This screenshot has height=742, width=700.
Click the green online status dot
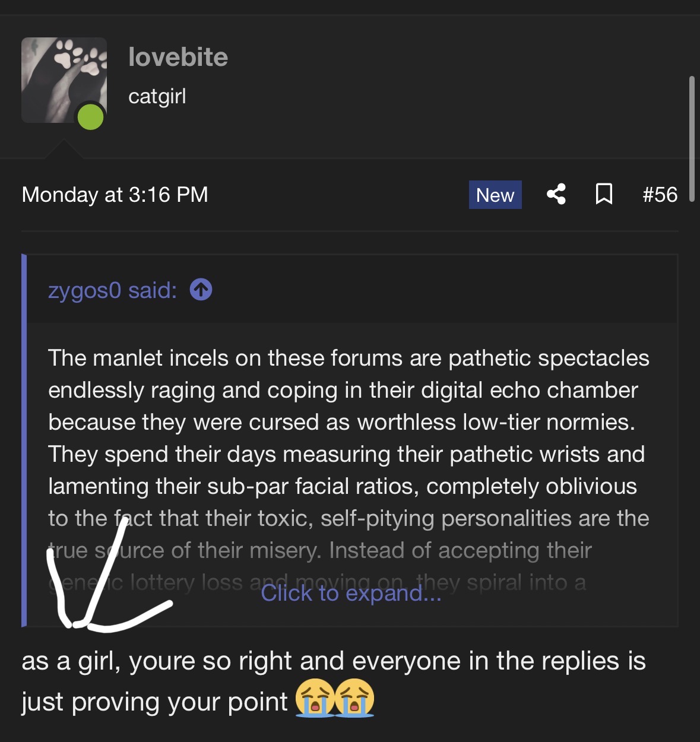pos(91,116)
